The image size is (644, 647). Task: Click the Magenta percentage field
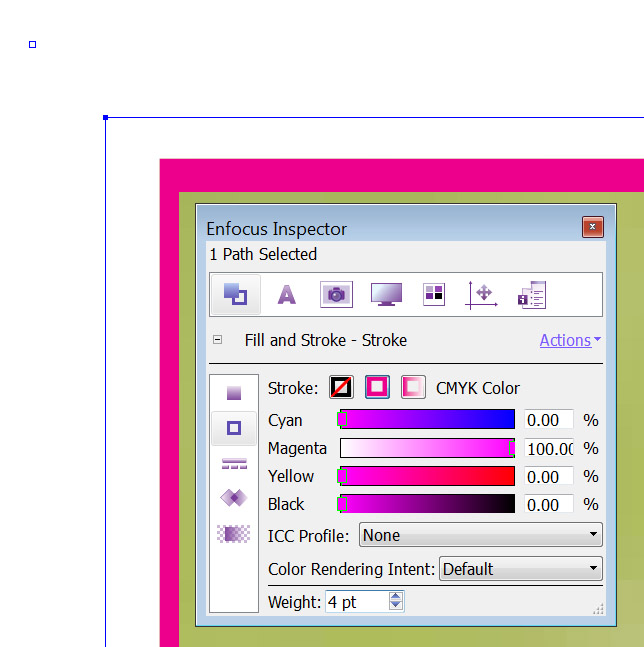click(x=549, y=448)
